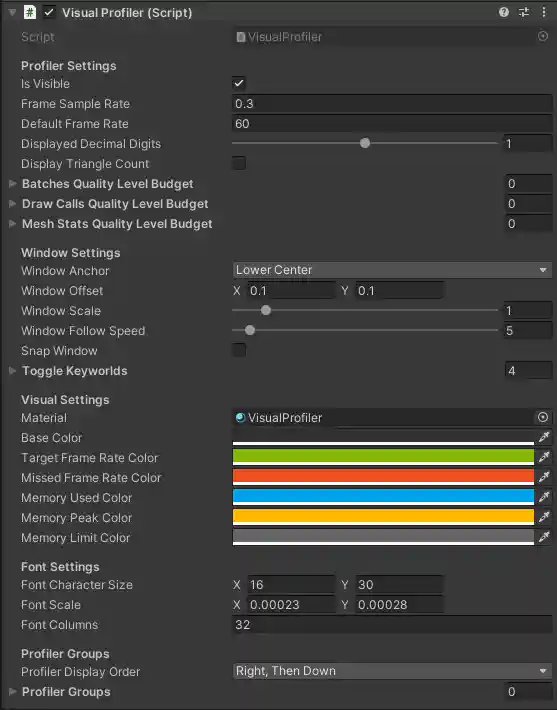
Task: Disable the Visual Profiler component checkbox
Action: click(49, 12)
